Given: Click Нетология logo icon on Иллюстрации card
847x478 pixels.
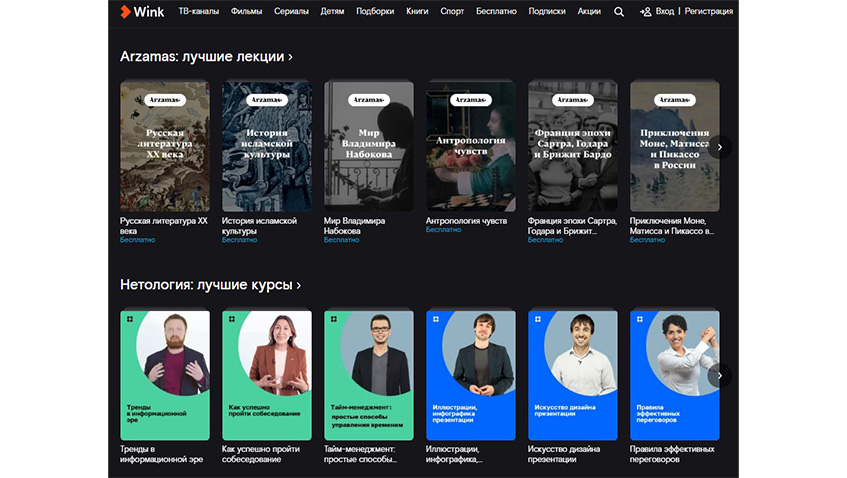Looking at the screenshot, I should pyautogui.click(x=436, y=319).
